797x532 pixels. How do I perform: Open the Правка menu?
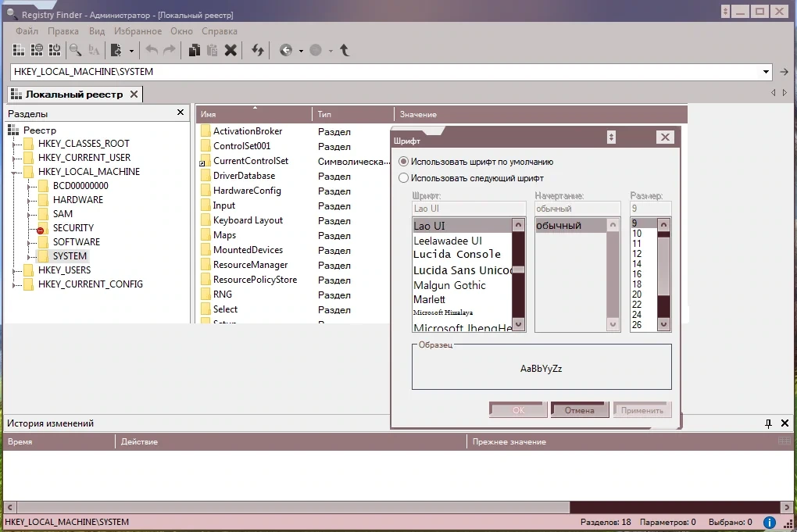click(x=63, y=31)
